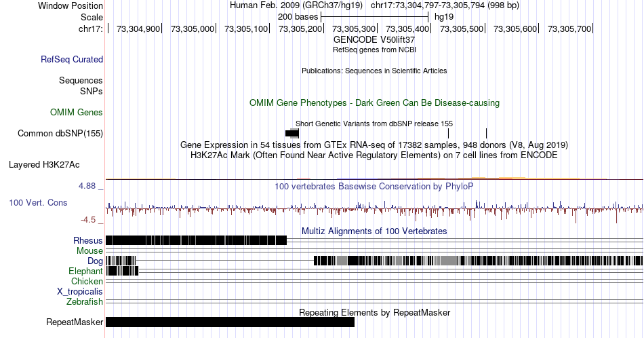This screenshot has width=644, height=338.
Task: Click the Elephant alignment block
Action: click(123, 271)
